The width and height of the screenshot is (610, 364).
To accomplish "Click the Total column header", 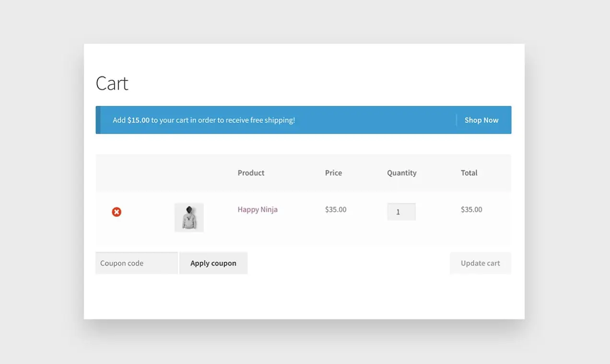I will click(x=469, y=173).
